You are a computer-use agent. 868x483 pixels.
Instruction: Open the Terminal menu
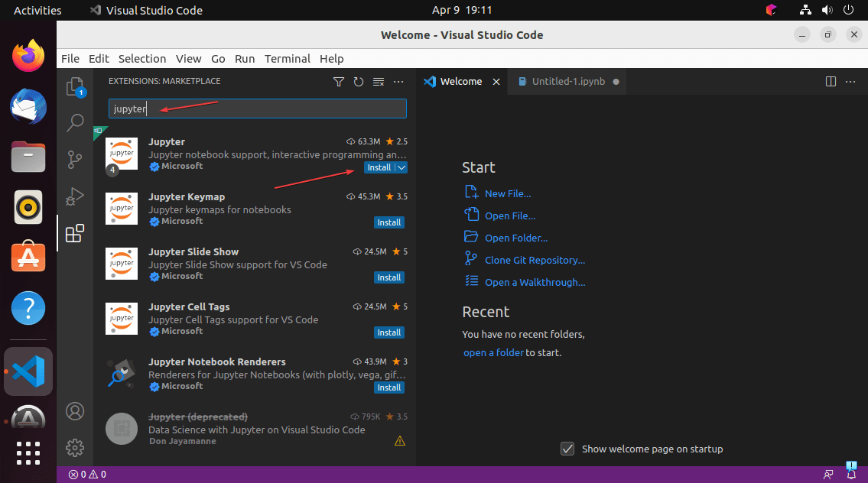point(288,59)
